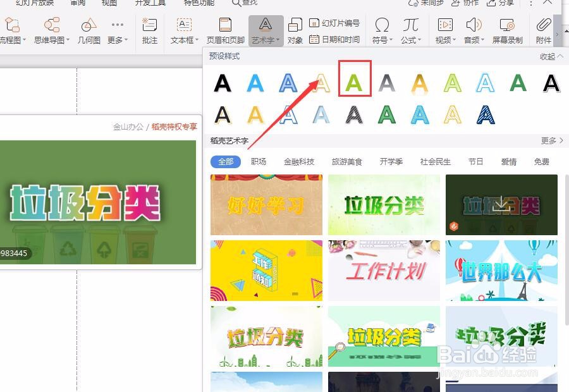Filter art text by 节日 category

[475, 162]
